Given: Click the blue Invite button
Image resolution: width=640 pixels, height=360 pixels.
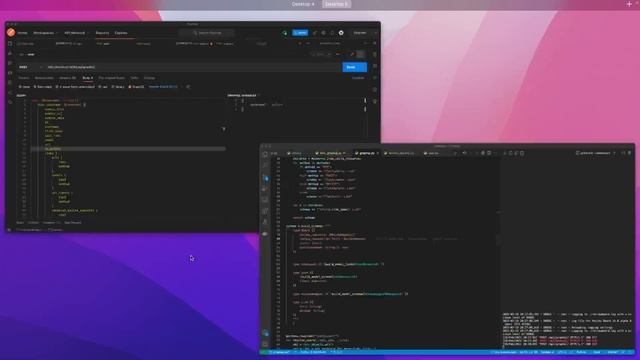Looking at the screenshot, I should (300, 33).
